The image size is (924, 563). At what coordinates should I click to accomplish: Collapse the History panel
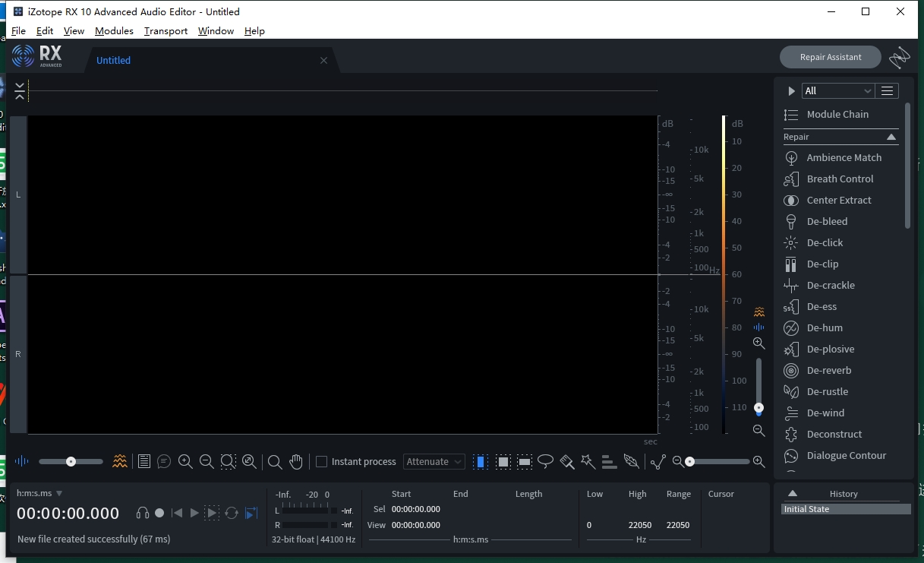click(792, 494)
